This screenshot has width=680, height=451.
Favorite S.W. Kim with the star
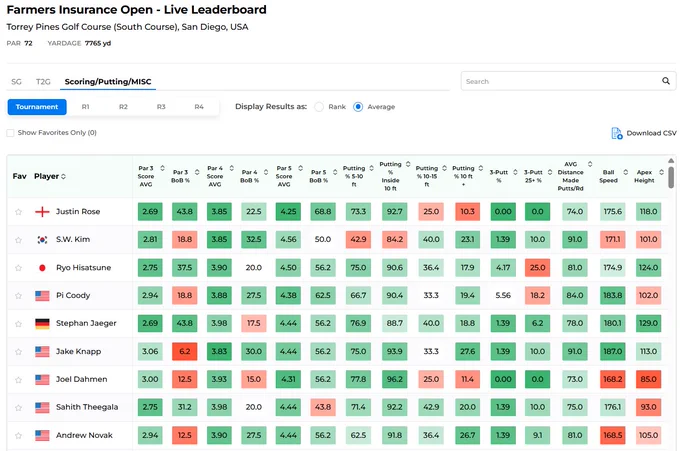pyautogui.click(x=18, y=240)
